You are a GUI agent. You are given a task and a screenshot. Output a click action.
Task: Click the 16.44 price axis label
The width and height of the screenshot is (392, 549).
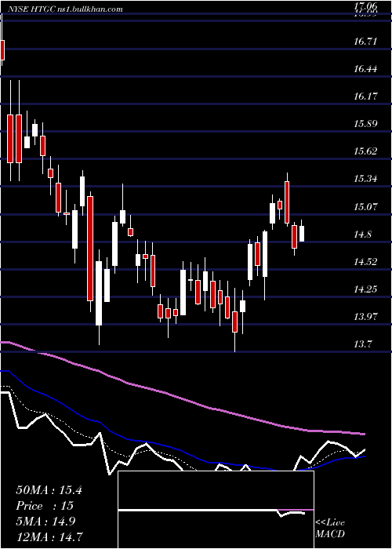point(365,69)
